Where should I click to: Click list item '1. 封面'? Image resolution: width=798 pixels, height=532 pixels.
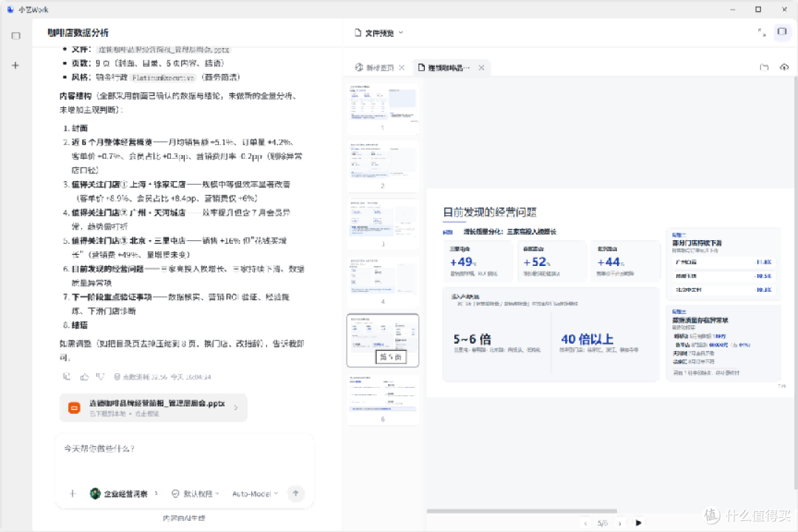click(76, 129)
